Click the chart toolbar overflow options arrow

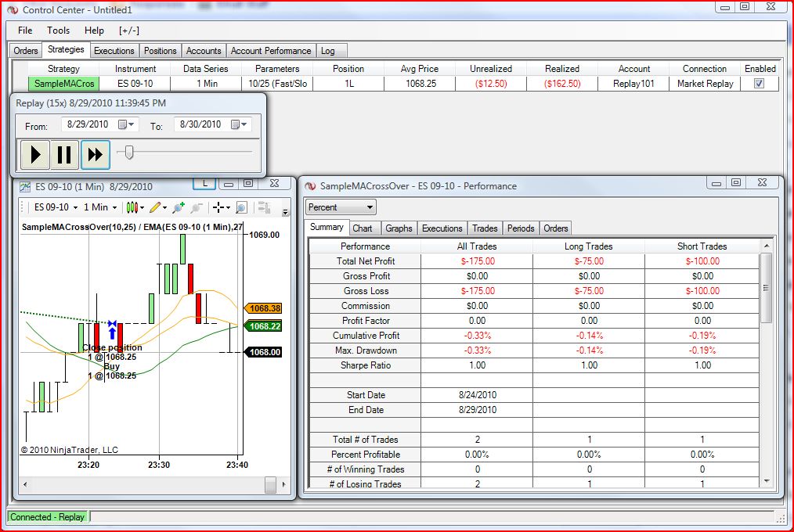click(x=286, y=212)
